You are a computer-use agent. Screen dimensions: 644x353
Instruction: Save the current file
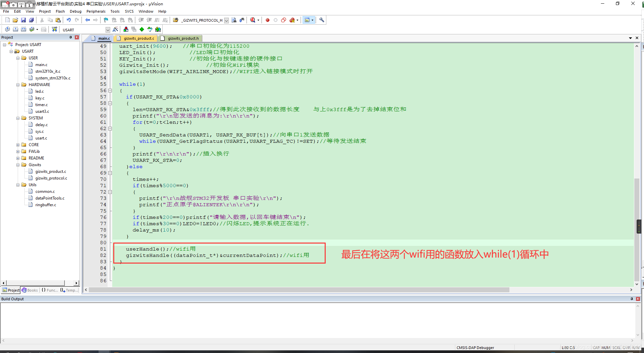[x=23, y=20]
